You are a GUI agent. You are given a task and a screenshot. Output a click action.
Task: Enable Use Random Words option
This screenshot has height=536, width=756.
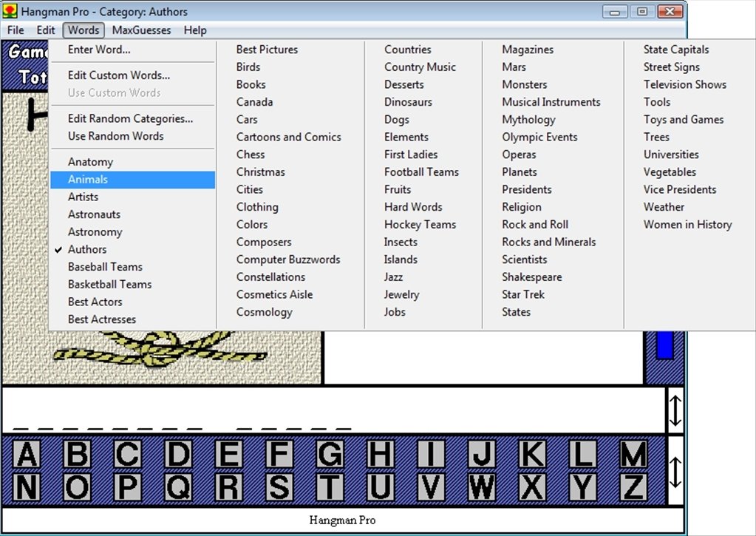[132, 136]
